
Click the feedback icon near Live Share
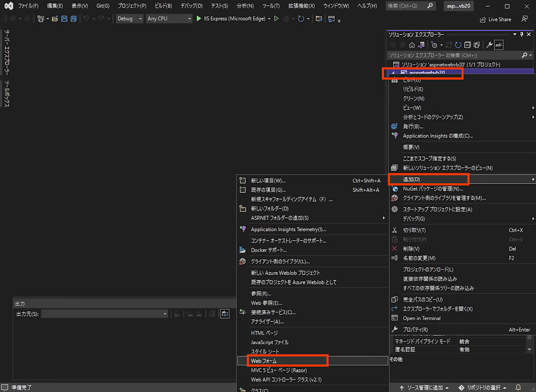pos(525,19)
